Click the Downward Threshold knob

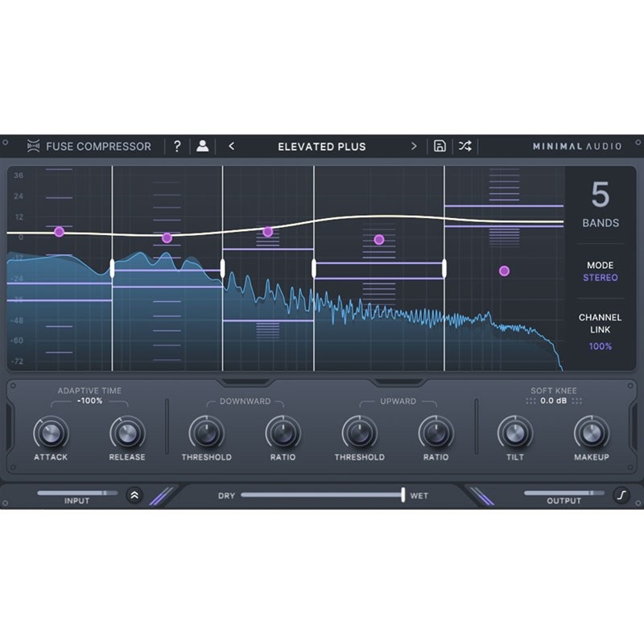click(x=207, y=433)
